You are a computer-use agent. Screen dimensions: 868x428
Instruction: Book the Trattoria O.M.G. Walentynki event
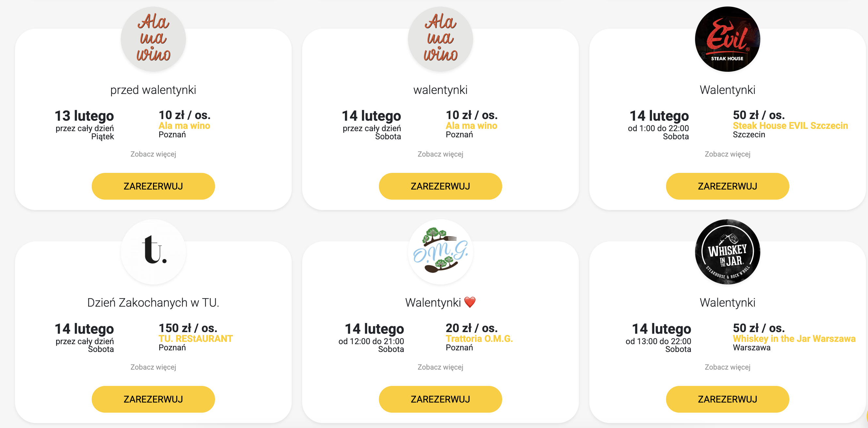tap(440, 399)
